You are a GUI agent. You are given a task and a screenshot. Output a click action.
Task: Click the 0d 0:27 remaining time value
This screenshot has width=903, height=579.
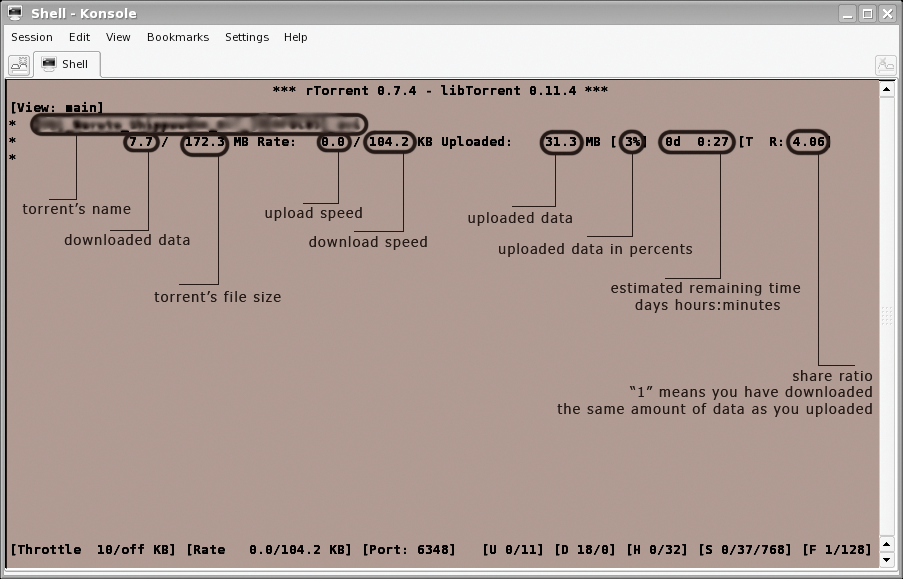(x=697, y=142)
